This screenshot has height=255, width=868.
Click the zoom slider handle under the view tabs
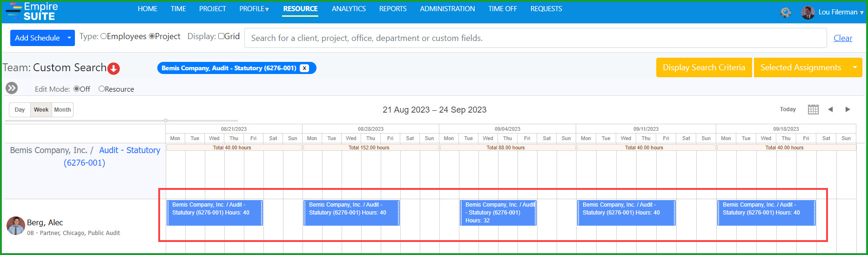166,121
